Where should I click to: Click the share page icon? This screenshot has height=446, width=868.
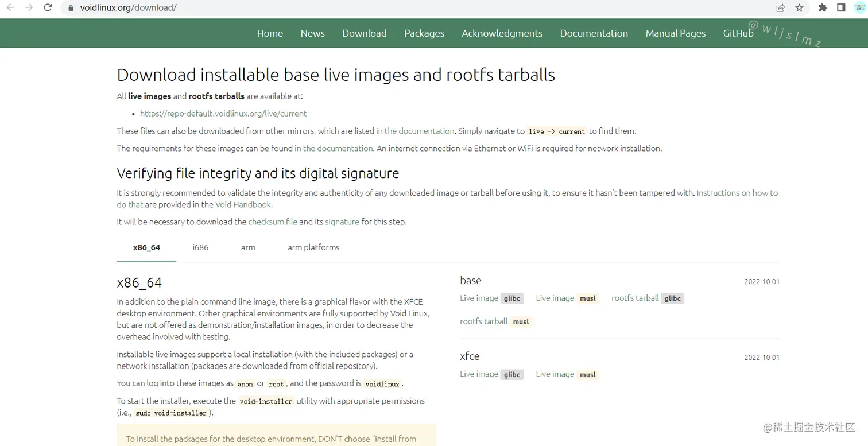pyautogui.click(x=781, y=8)
